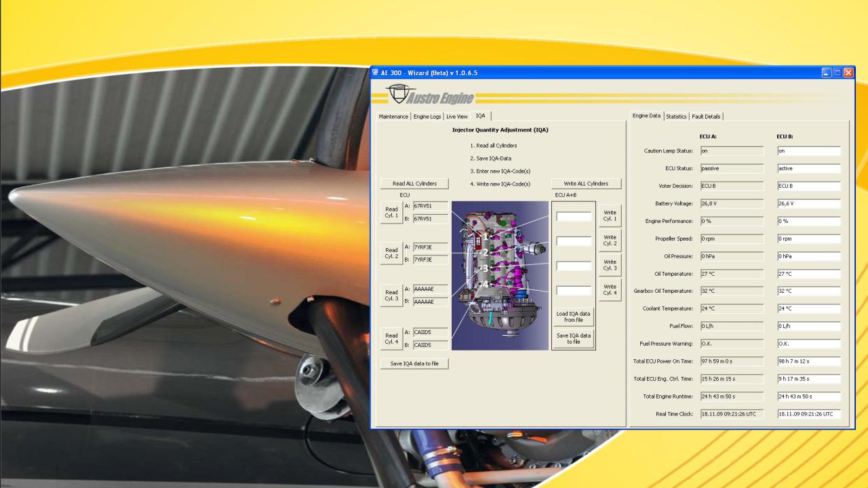868x488 pixels.
Task: Click the Write Cyl. 4 button
Action: (610, 290)
